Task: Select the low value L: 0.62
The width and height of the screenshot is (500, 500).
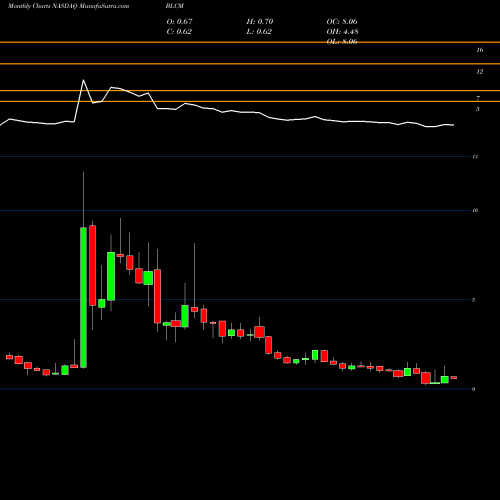Action: [x=259, y=31]
